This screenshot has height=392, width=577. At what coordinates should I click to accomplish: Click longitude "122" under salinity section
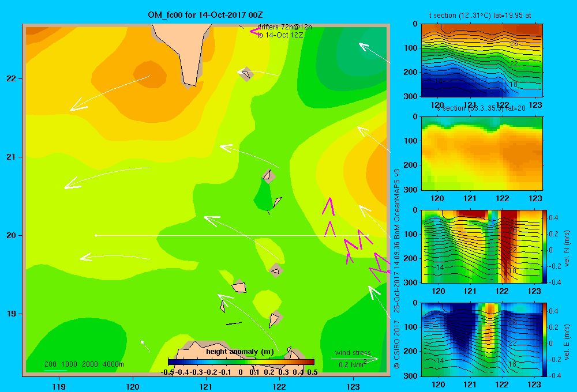(x=503, y=198)
